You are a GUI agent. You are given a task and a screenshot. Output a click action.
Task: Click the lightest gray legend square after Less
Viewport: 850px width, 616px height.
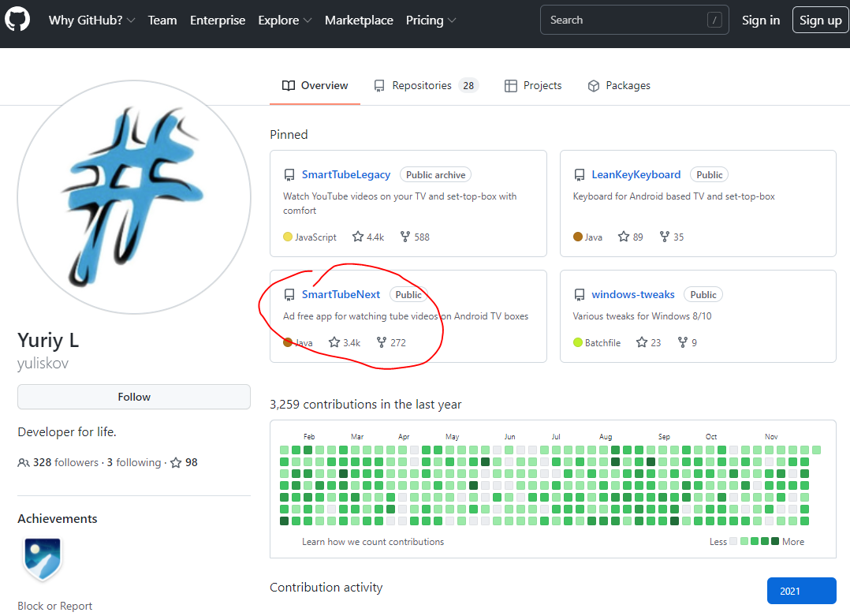[733, 541]
